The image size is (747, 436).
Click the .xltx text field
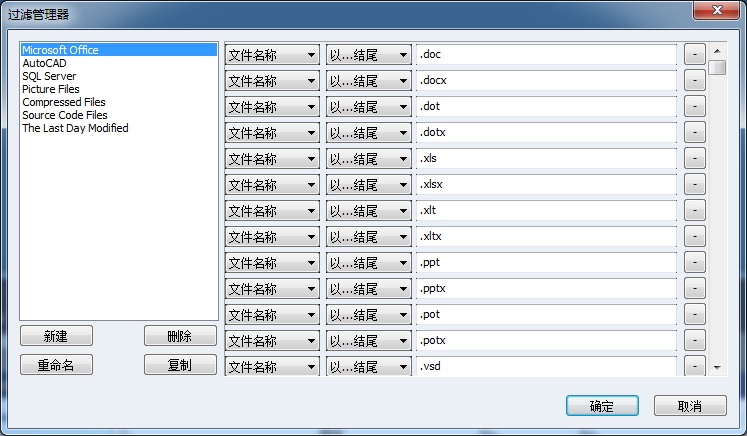(x=546, y=236)
